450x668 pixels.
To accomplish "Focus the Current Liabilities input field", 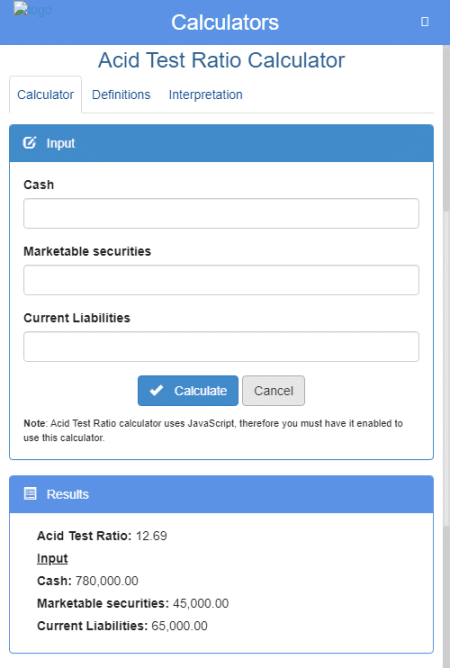I will click(221, 346).
